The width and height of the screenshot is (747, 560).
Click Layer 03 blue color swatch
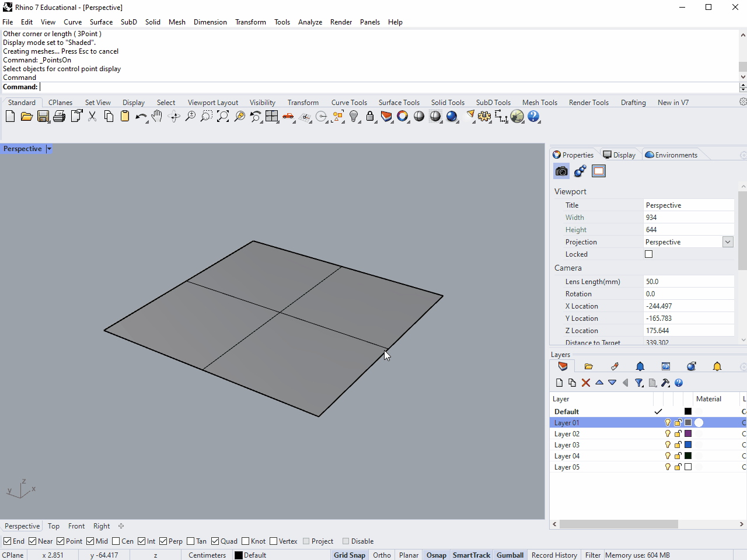coord(688,445)
